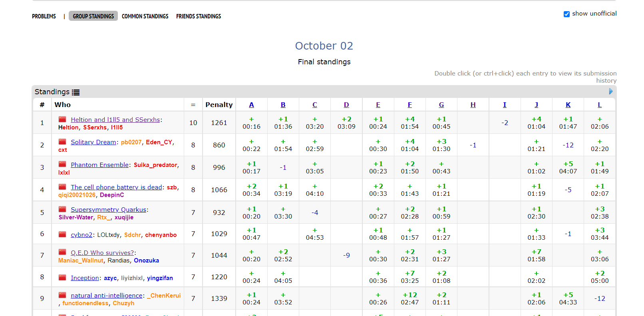Click the list icon beside Standings
The width and height of the screenshot is (644, 316).
pyautogui.click(x=76, y=92)
